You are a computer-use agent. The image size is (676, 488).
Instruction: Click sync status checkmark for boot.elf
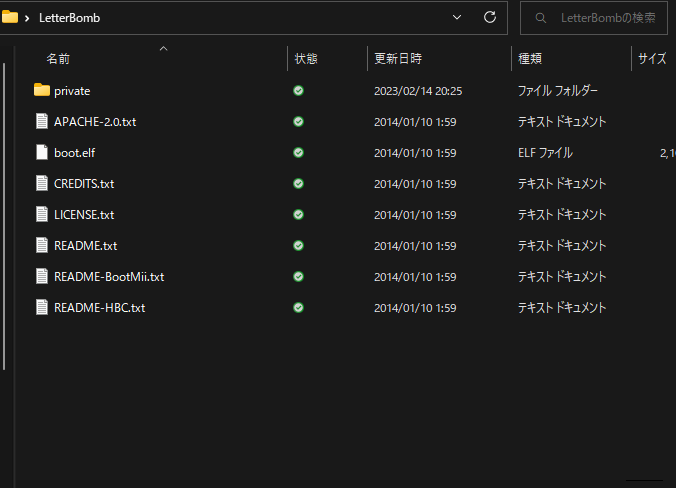[298, 153]
